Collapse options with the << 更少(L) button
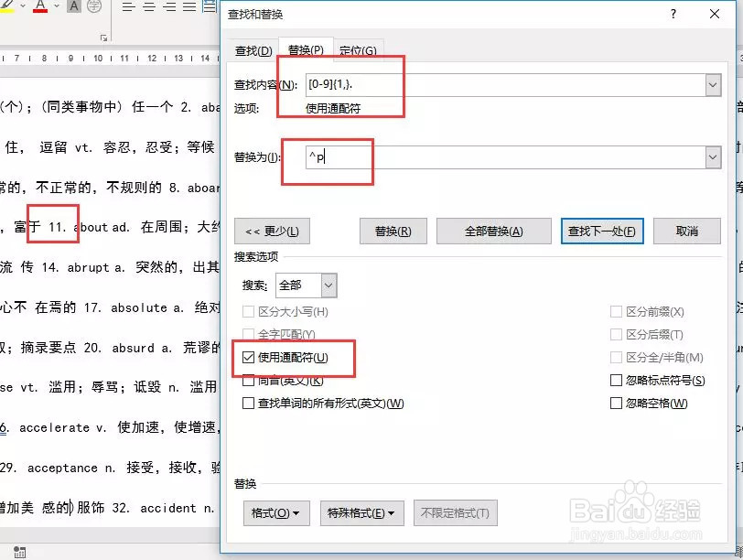This screenshot has height=560, width=743. point(272,232)
